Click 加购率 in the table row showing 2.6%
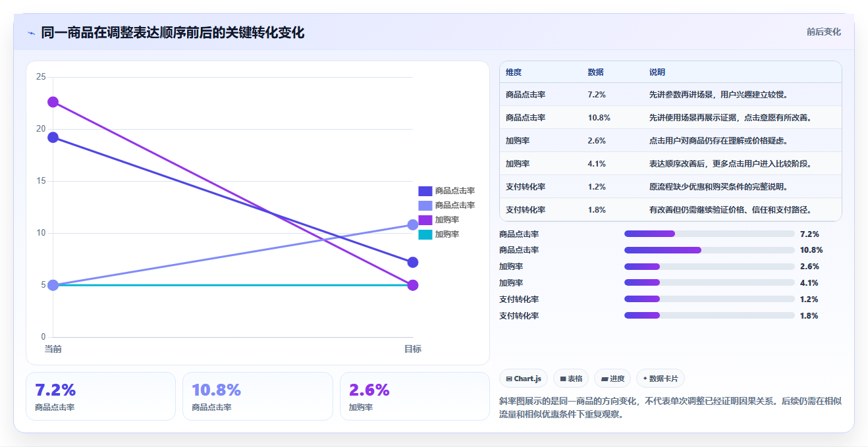Viewport: 868px width, 447px height. 518,141
